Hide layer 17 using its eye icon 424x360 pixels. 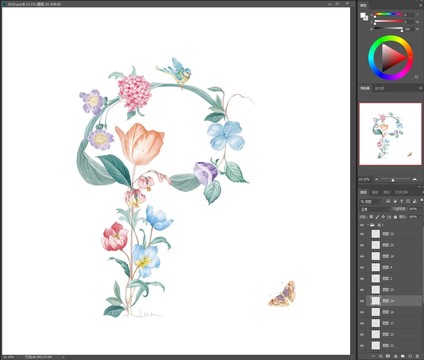(x=362, y=323)
